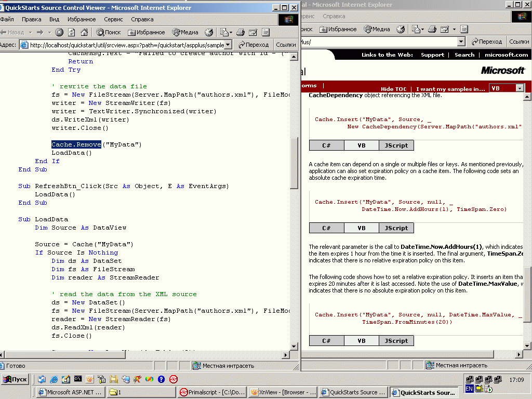The height and width of the screenshot is (399, 532).
Task: Stop loading the page
Action: click(60, 32)
